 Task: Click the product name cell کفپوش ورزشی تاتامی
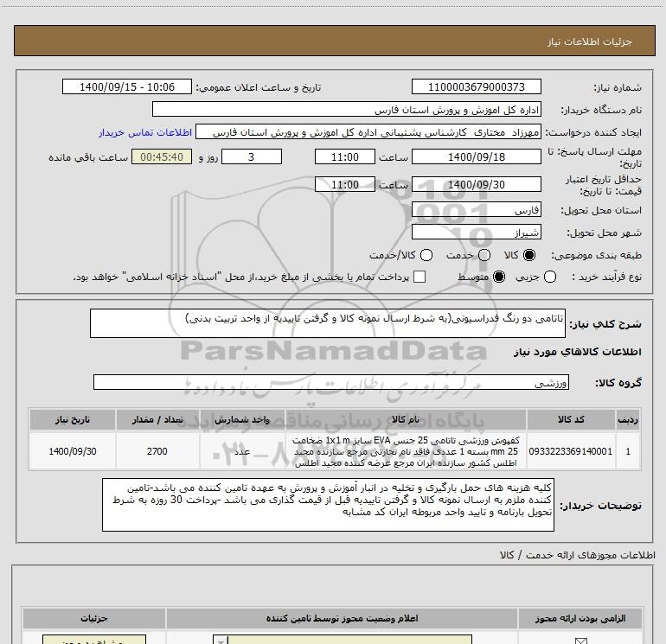click(x=405, y=451)
